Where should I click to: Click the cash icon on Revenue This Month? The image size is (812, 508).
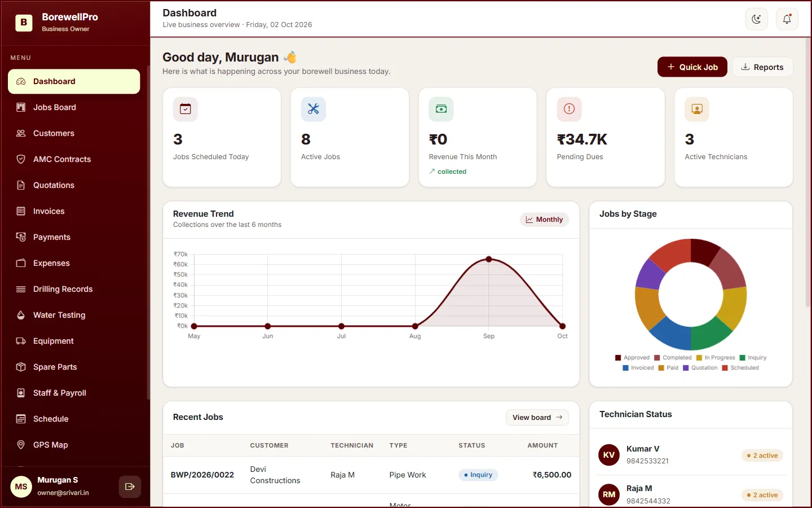[441, 109]
